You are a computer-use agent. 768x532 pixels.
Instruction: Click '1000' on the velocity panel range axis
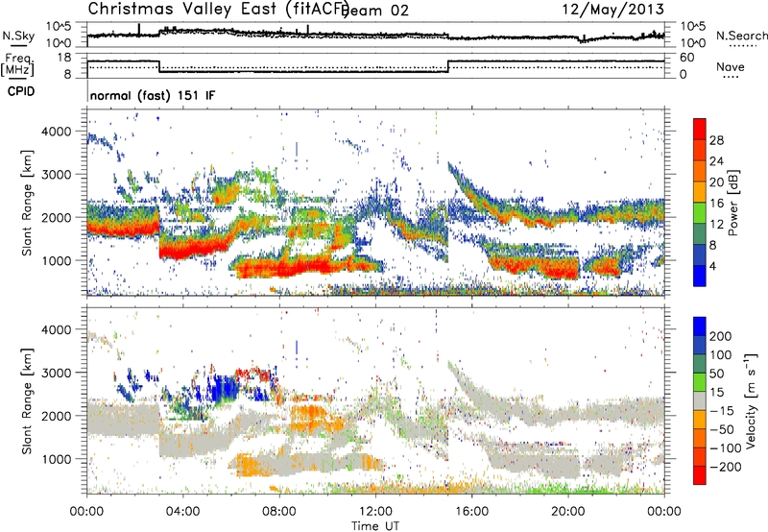[57, 459]
